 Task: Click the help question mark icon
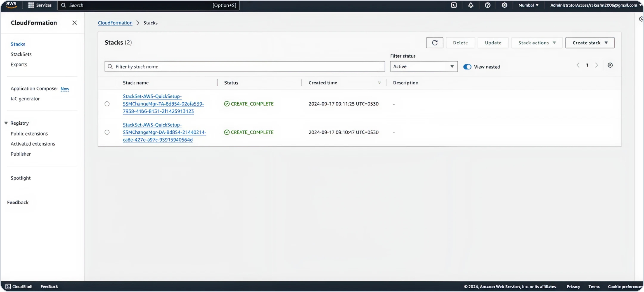coord(487,5)
